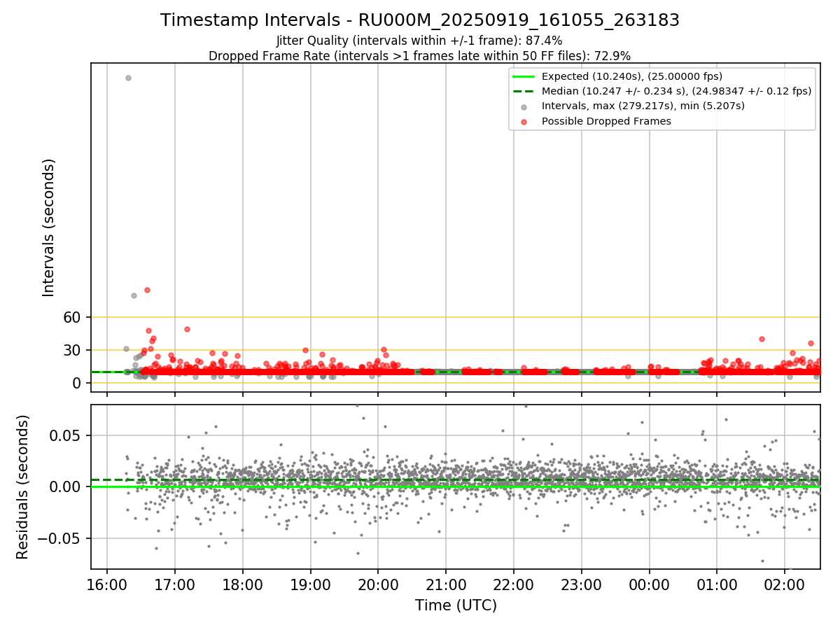
Task: Click the isolated red point near 01:40 above 30
Action: coord(762,339)
